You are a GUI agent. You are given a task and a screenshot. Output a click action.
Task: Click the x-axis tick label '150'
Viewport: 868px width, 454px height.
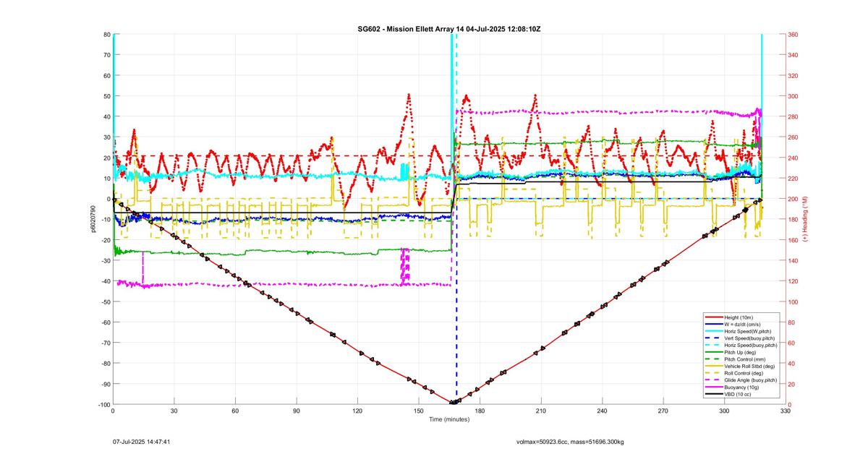tap(418, 410)
